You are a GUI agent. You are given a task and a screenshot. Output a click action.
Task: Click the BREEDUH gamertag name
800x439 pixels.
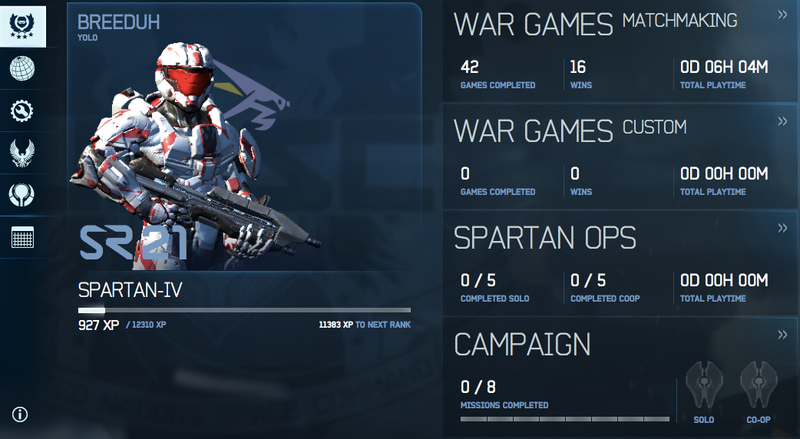click(x=118, y=22)
